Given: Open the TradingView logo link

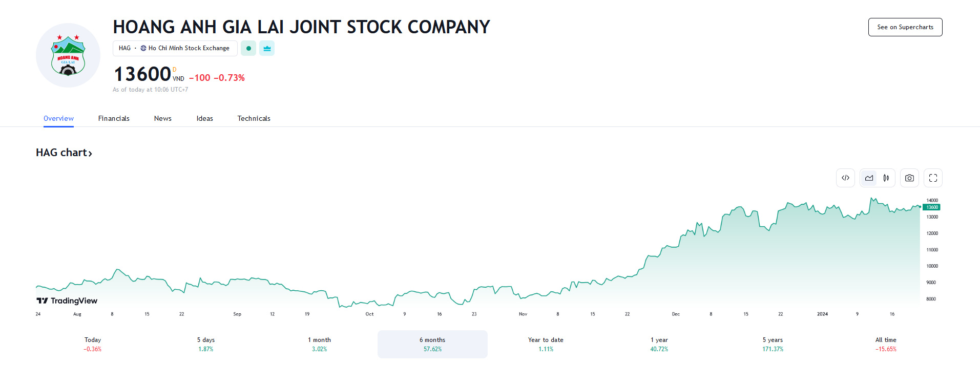Looking at the screenshot, I should 67,301.
